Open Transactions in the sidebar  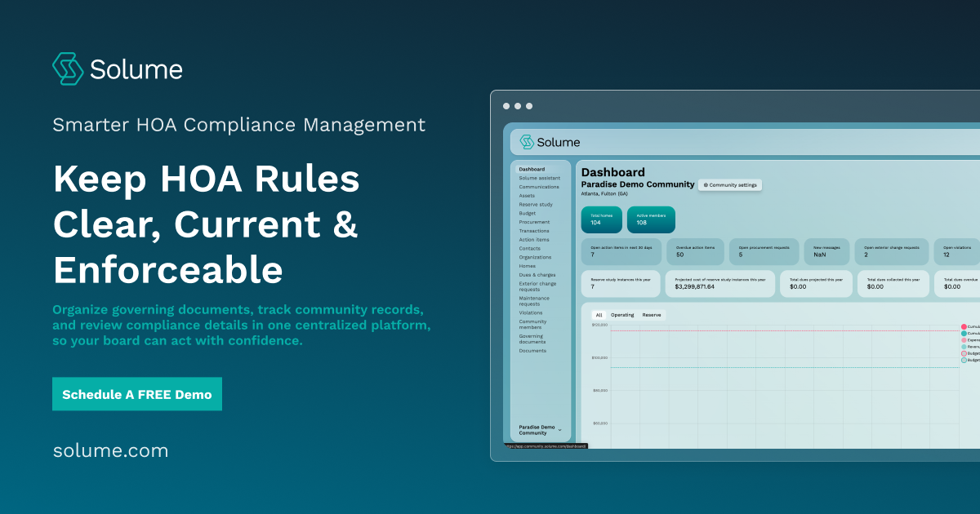534,231
